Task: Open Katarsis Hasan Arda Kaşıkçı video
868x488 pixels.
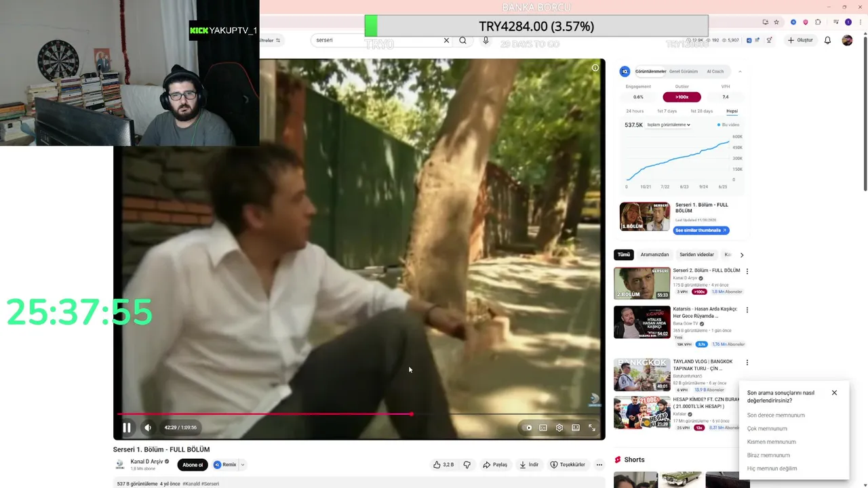Action: [x=642, y=322]
